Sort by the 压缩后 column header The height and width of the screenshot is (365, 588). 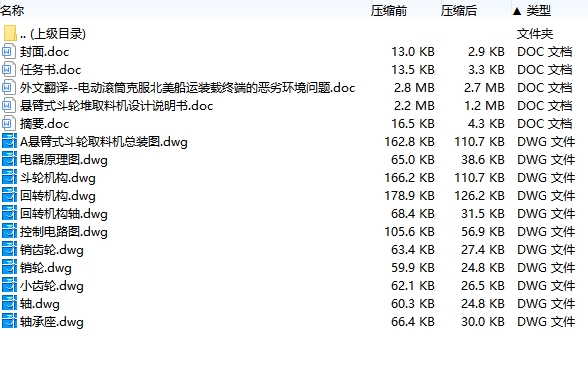[x=459, y=11]
